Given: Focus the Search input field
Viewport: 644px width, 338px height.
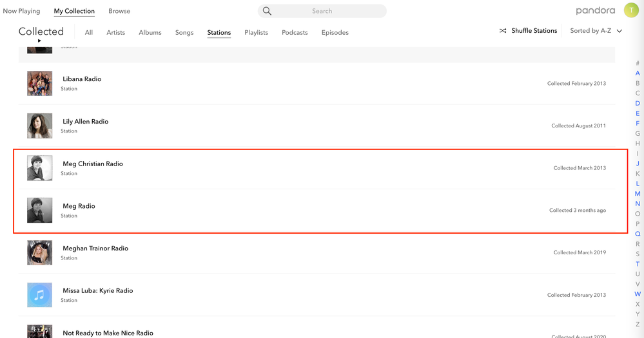Looking at the screenshot, I should (322, 11).
